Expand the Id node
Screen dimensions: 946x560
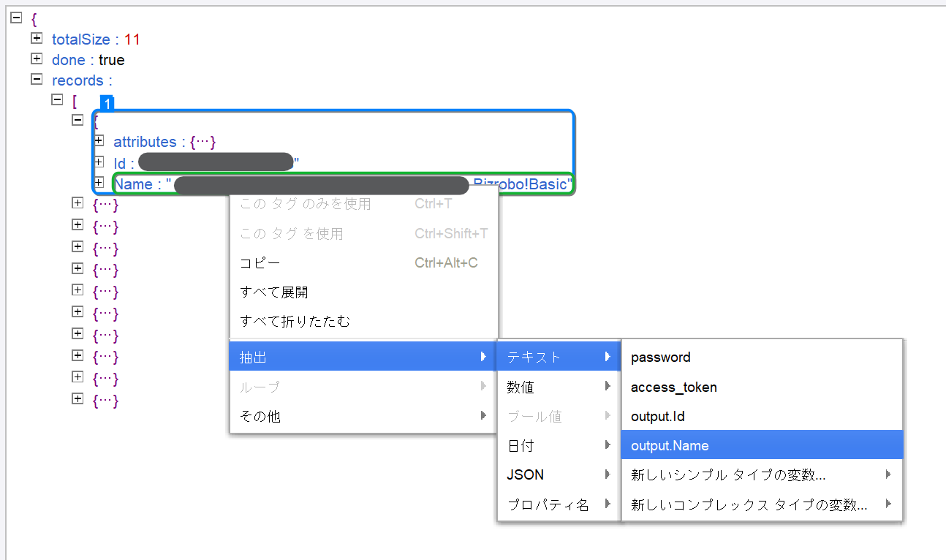click(99, 162)
